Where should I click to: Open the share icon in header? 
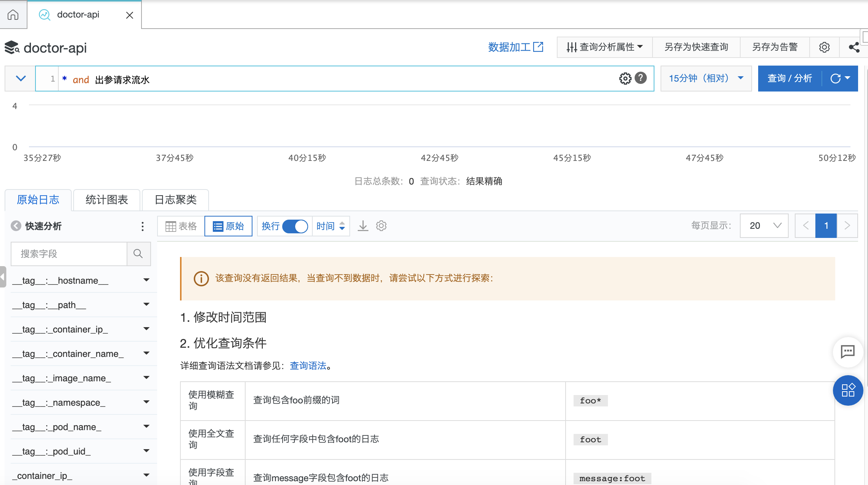[854, 47]
